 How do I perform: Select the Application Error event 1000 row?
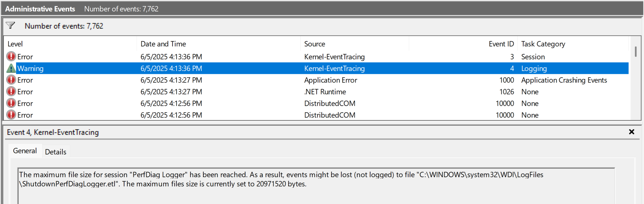(330, 80)
